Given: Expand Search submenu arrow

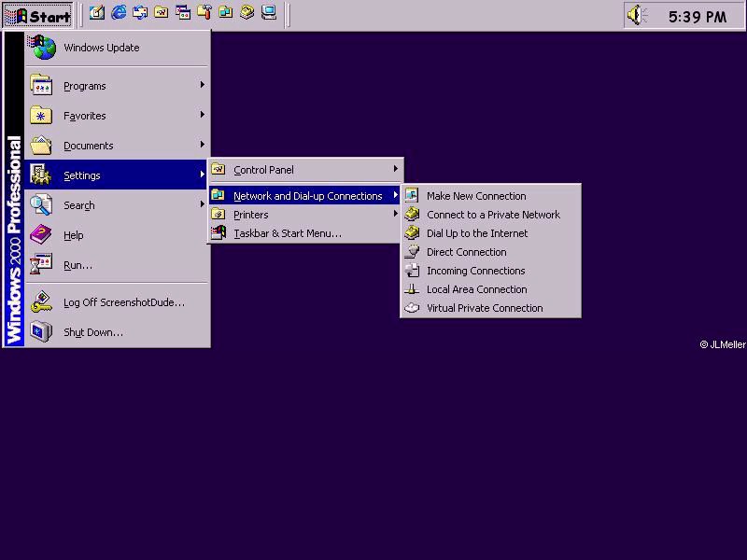Looking at the screenshot, I should click(203, 204).
